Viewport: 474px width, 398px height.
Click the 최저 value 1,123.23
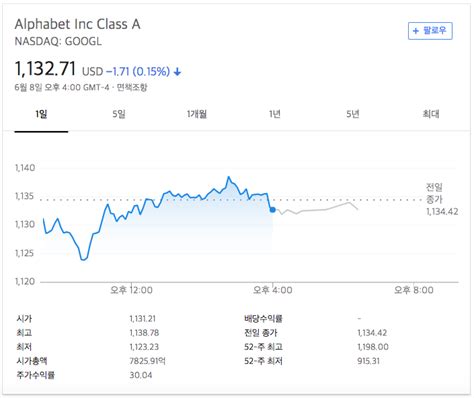tap(144, 347)
